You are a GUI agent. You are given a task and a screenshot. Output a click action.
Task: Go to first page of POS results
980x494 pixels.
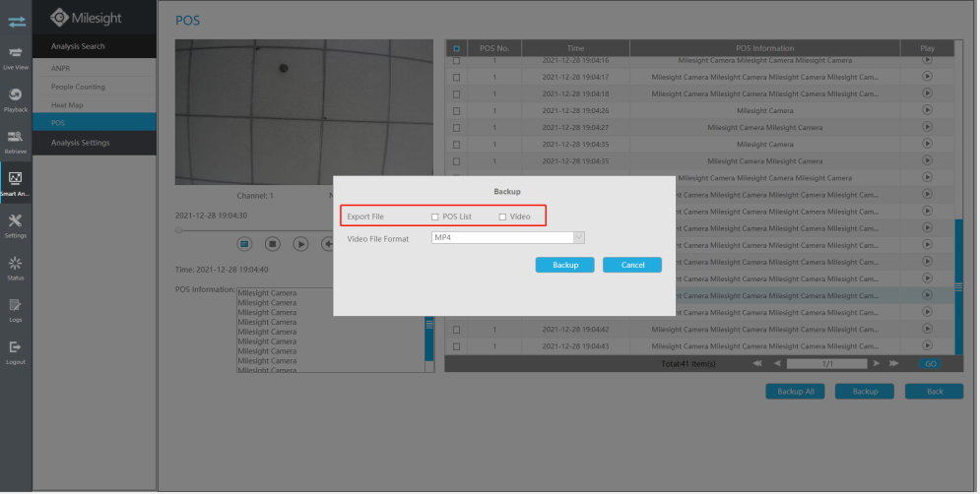coord(757,363)
